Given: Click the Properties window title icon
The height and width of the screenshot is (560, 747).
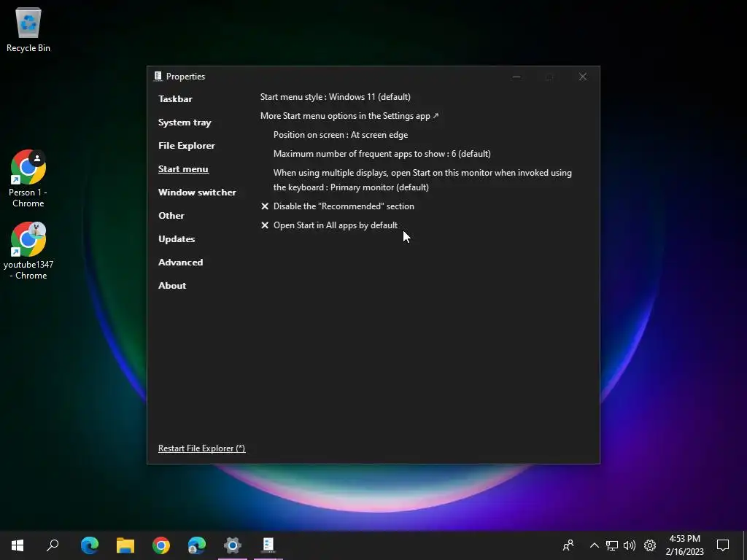Looking at the screenshot, I should click(158, 76).
